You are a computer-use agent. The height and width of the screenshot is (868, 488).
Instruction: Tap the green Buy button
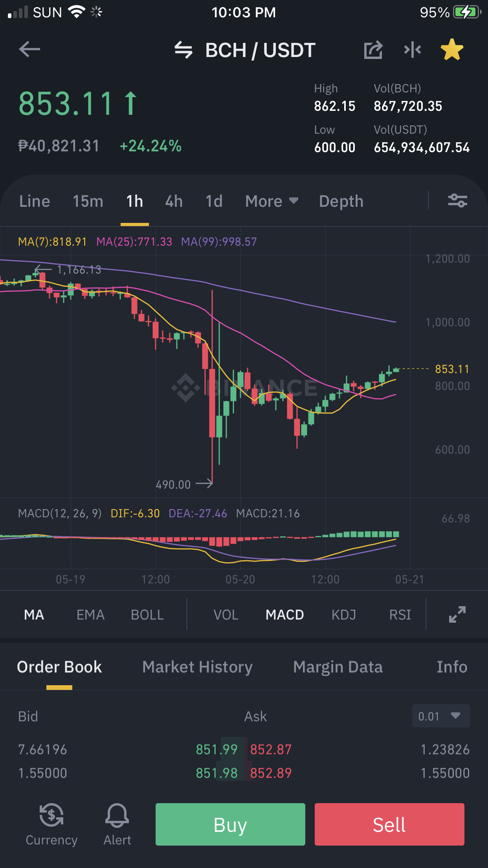[x=230, y=824]
